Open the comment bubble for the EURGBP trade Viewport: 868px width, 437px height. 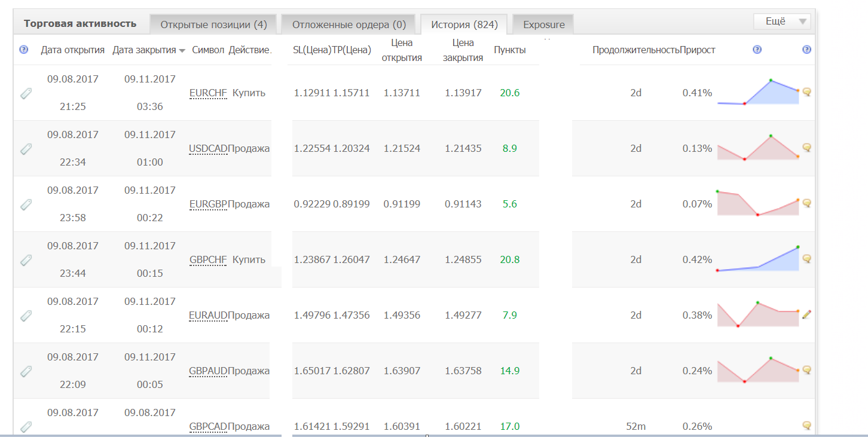[x=807, y=203]
